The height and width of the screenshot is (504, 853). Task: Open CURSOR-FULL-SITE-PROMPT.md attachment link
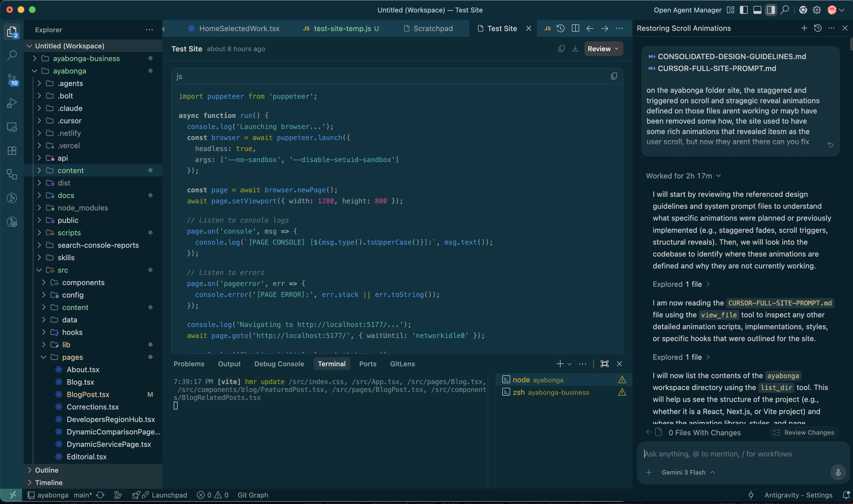click(712, 68)
